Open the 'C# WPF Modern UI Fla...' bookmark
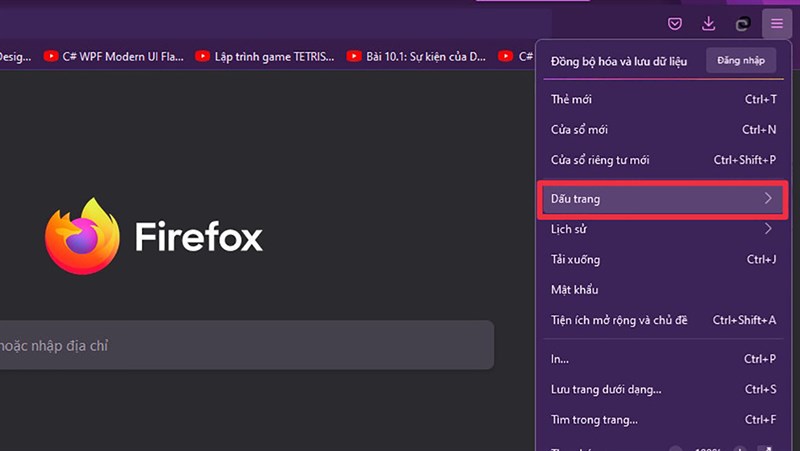Viewport: 800px width, 451px height. click(x=113, y=57)
